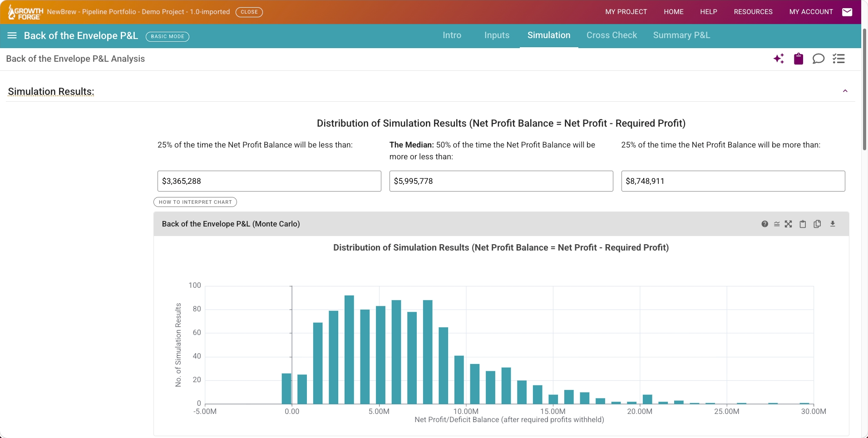Open the purple clipboard notes icon
The width and height of the screenshot is (868, 438).
(x=799, y=59)
